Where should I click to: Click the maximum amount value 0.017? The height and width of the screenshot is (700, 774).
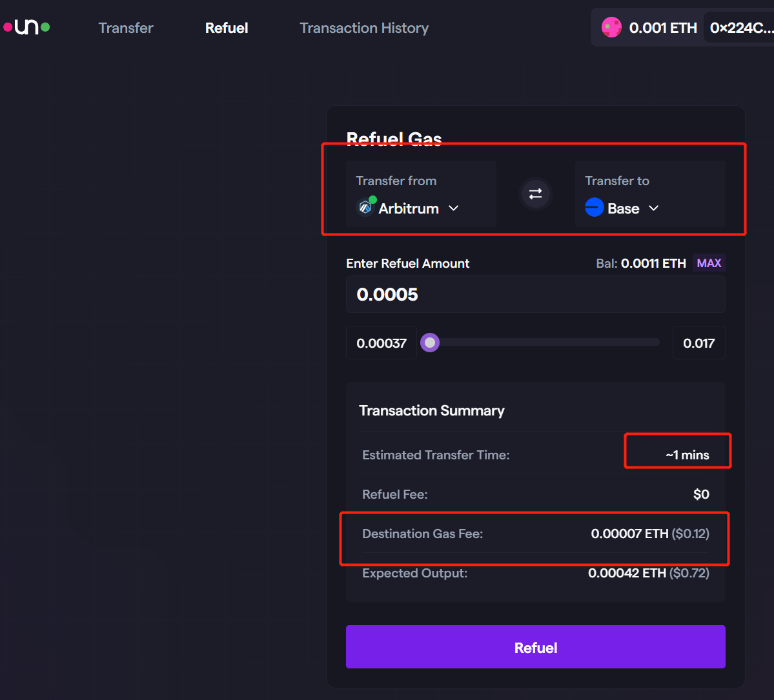pyautogui.click(x=698, y=343)
